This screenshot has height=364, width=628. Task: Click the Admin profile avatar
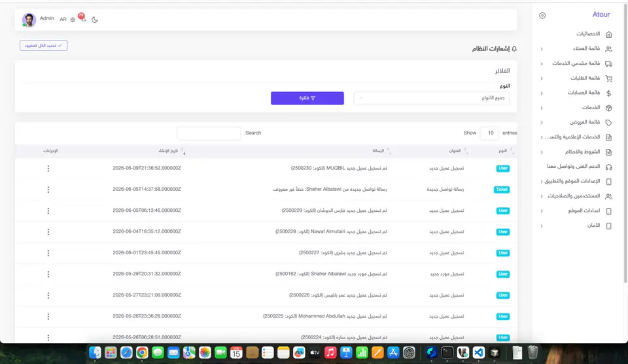click(x=29, y=20)
